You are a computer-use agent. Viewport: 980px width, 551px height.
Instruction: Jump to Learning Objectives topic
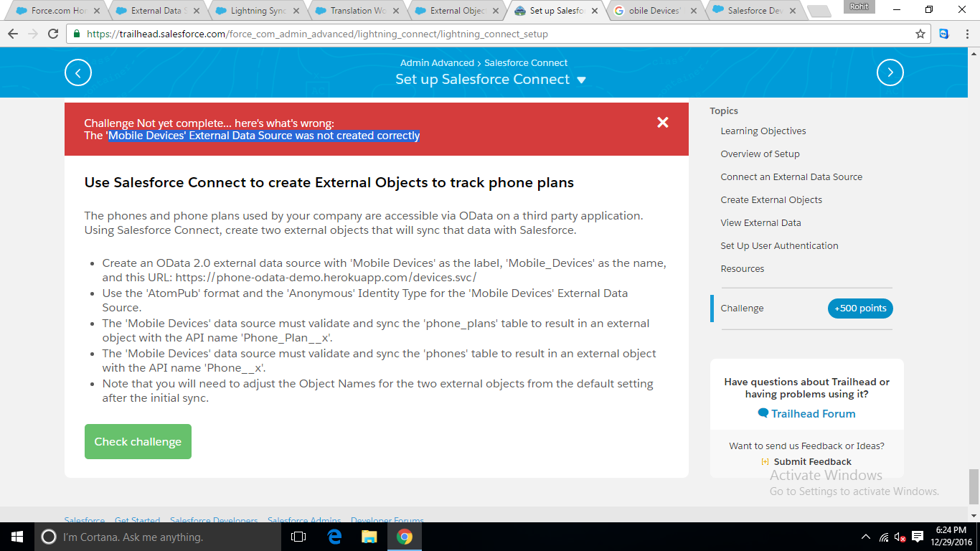pyautogui.click(x=763, y=131)
